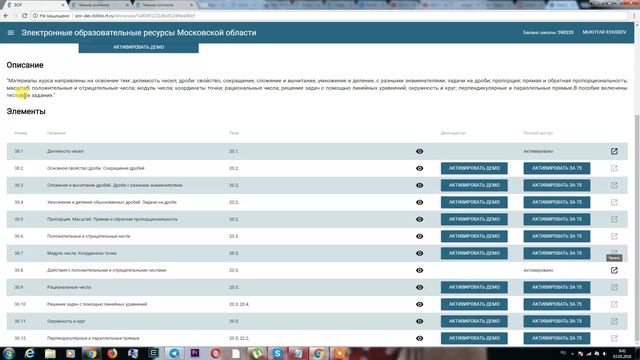
Task: Open external link for row 30.2
Action: coord(614,168)
